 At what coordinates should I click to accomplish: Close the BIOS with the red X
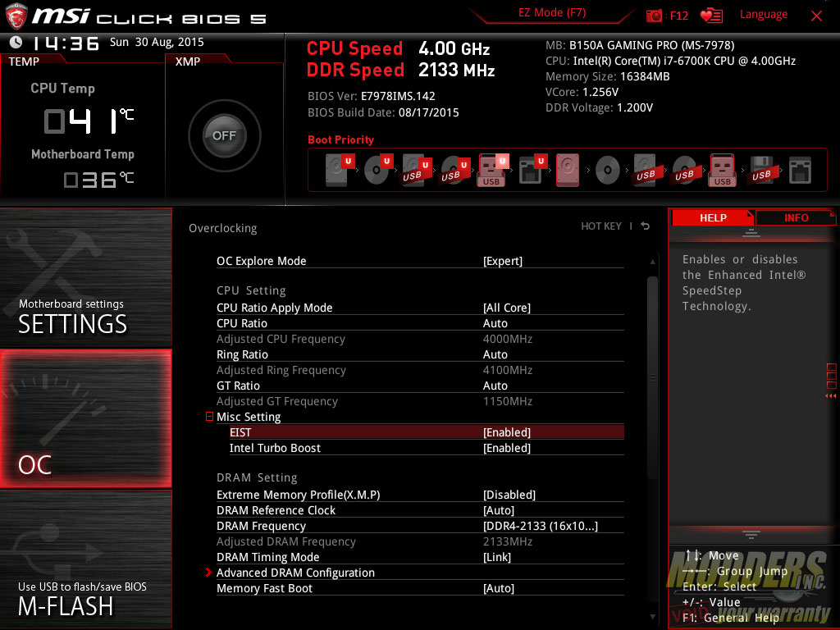(816, 16)
